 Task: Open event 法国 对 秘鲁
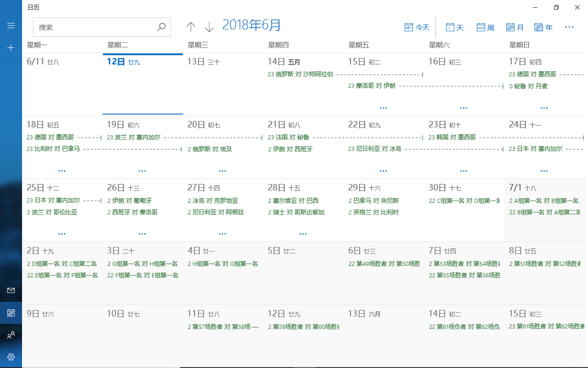click(x=345, y=137)
